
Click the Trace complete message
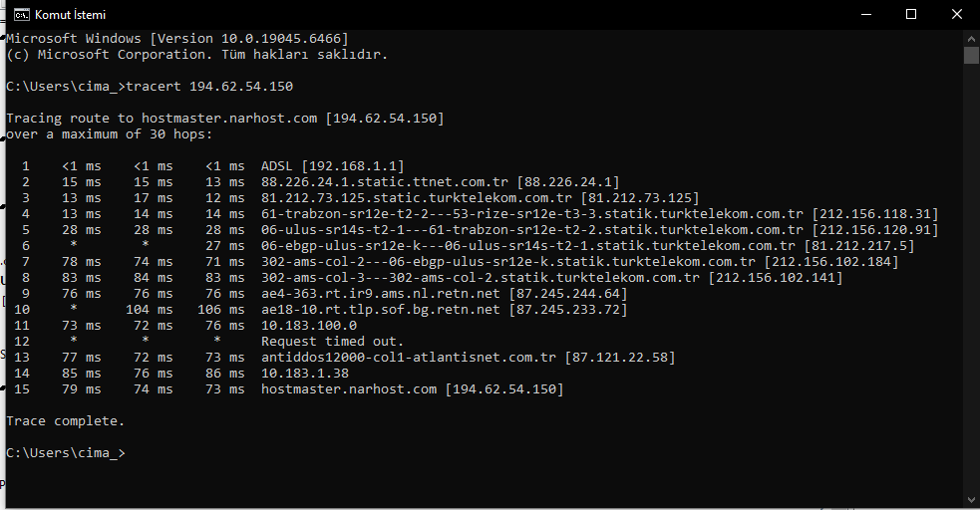[66, 420]
